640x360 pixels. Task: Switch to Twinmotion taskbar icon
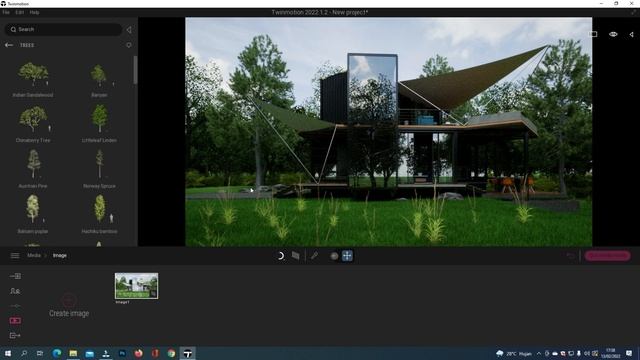point(188,353)
